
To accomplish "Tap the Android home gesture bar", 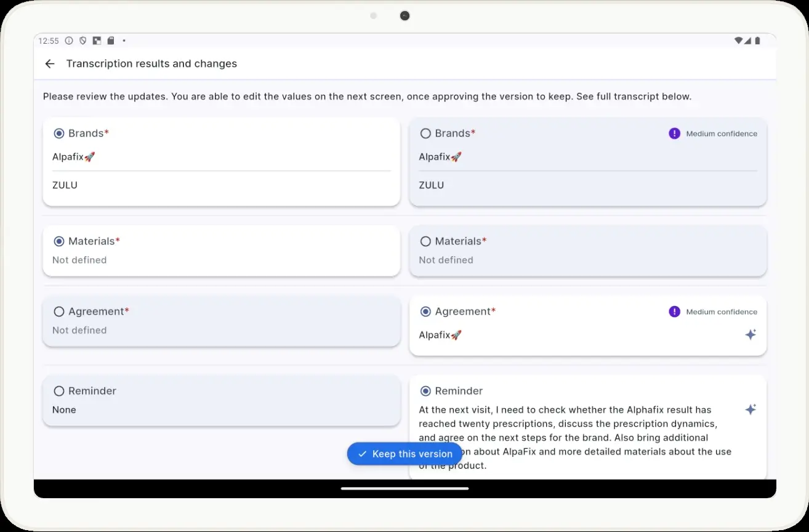I will [404, 488].
